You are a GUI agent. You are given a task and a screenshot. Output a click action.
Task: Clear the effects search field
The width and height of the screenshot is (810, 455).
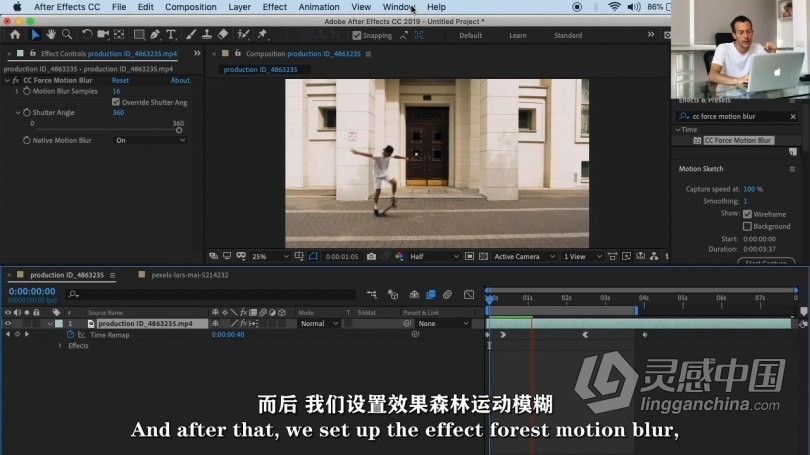click(x=793, y=116)
